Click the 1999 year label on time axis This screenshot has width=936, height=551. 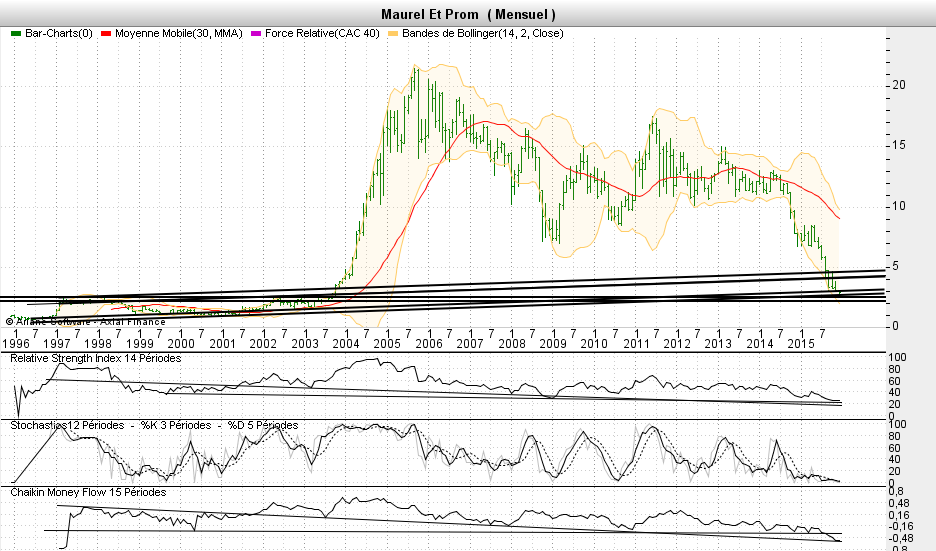[140, 343]
